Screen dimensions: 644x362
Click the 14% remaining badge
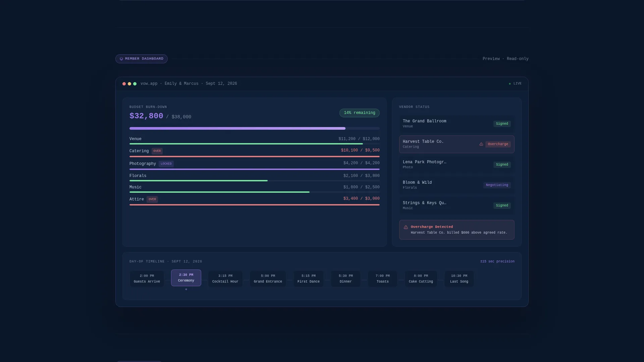tap(360, 113)
